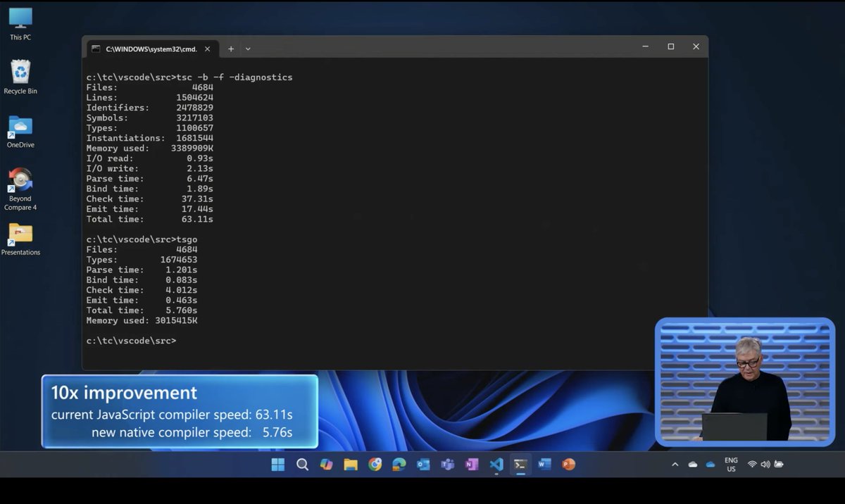Click the 'Lines: 1504624' output row
The image size is (845, 504).
[150, 98]
